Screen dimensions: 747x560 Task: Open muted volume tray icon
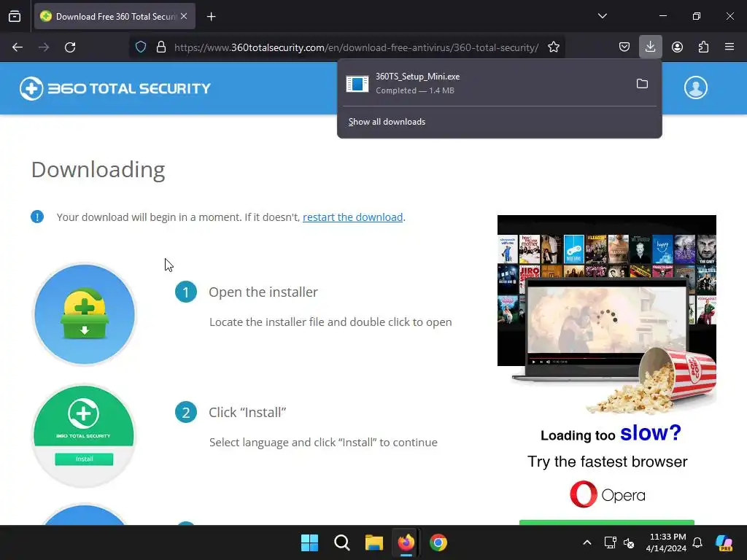coord(629,542)
